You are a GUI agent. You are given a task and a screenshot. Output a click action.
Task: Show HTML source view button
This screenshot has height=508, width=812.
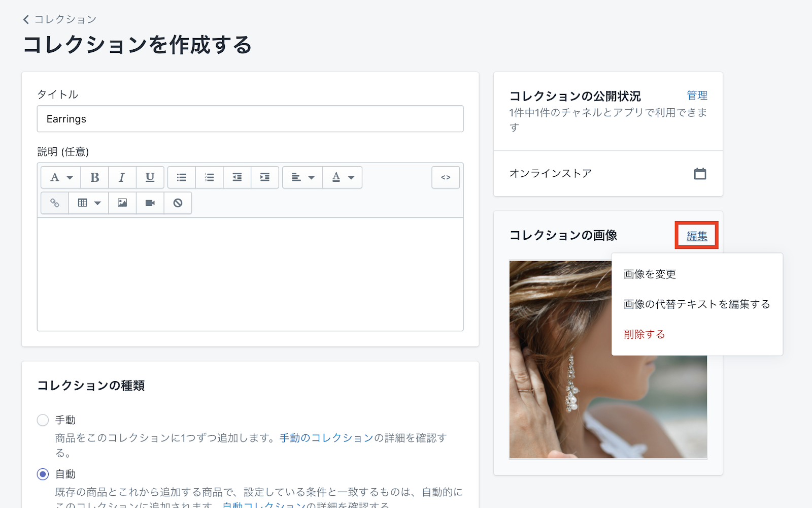446,177
